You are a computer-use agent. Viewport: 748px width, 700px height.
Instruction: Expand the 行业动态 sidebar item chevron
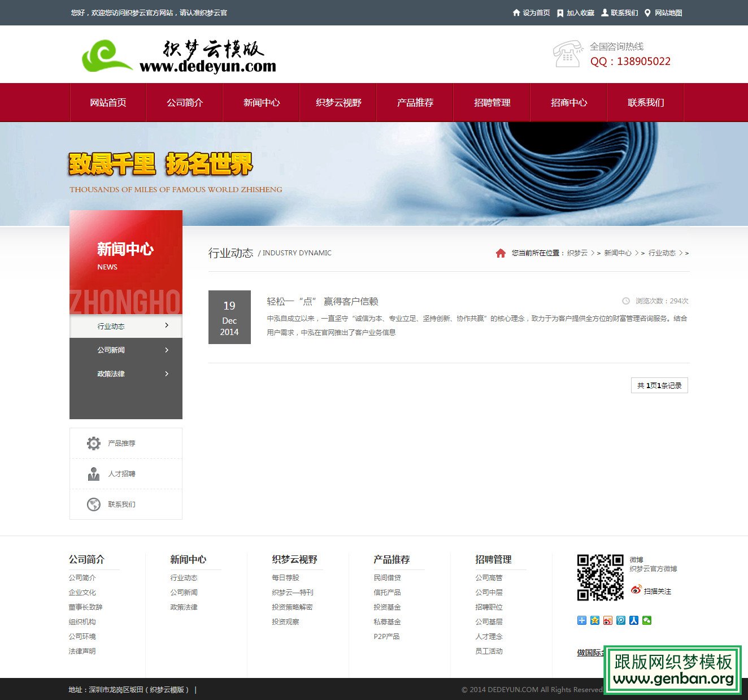coord(167,325)
